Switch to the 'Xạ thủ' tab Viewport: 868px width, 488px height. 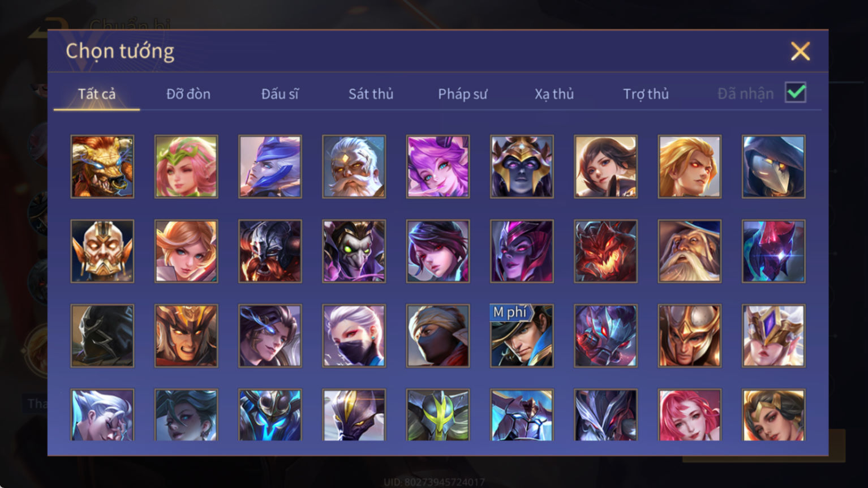point(554,94)
